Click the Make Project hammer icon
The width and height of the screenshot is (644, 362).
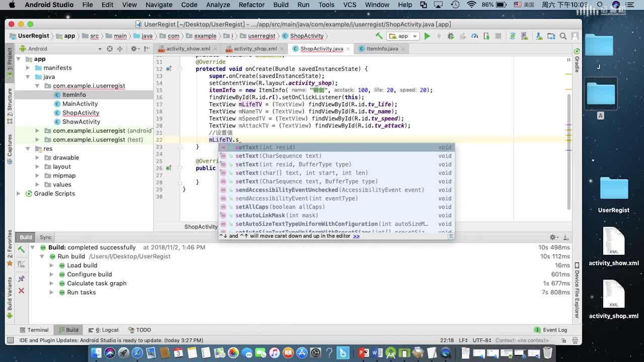pos(379,36)
